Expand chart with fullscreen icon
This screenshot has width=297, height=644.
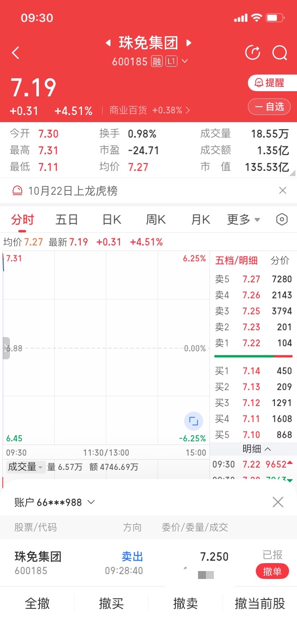coord(194,421)
